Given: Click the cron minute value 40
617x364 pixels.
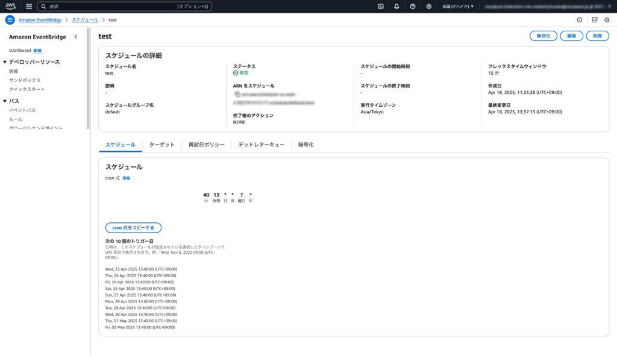Looking at the screenshot, I should coord(206,195).
